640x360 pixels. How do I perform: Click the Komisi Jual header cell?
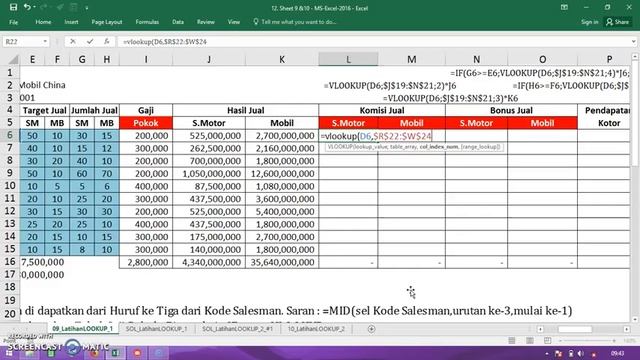[x=382, y=110]
